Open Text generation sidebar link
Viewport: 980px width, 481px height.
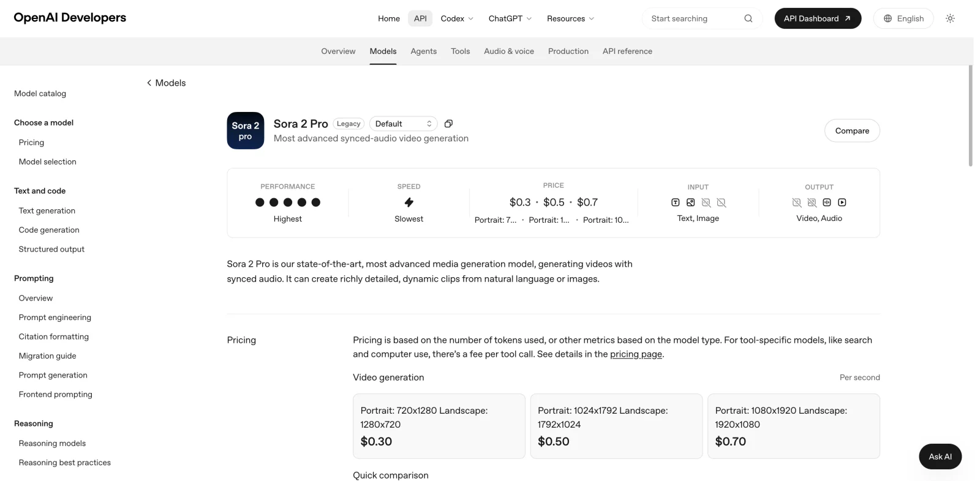pos(47,211)
